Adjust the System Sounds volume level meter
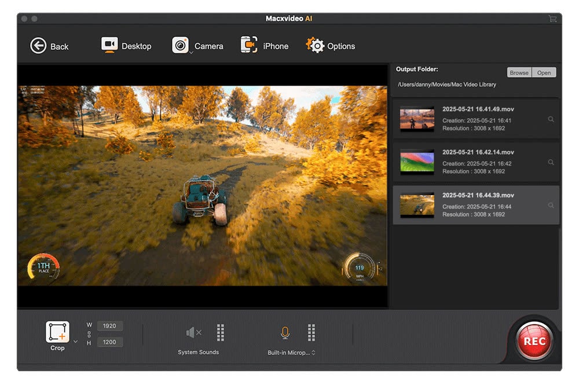The image size is (579, 392). 221,332
